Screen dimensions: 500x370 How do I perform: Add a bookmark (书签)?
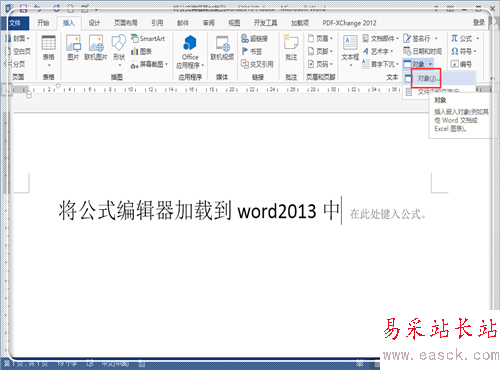point(252,51)
